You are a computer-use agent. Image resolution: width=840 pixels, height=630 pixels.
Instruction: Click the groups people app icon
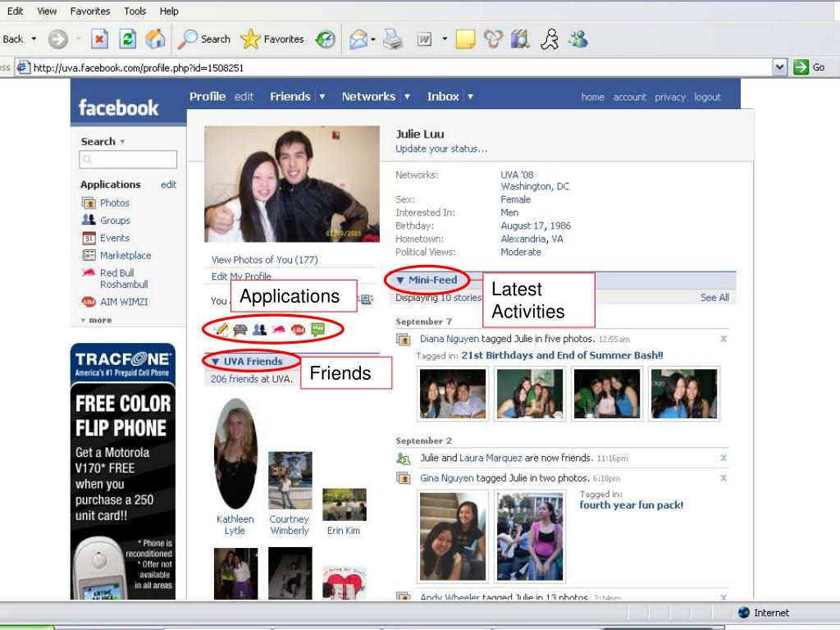coord(259,330)
